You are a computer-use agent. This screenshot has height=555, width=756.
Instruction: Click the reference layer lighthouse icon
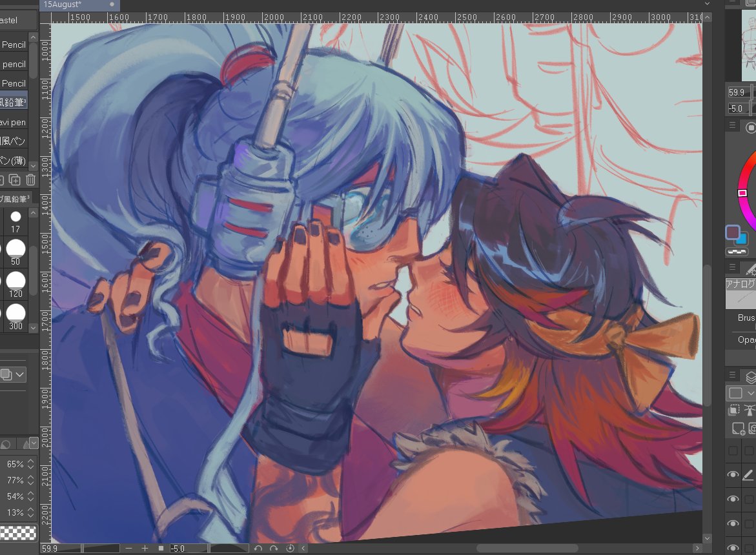(x=750, y=410)
